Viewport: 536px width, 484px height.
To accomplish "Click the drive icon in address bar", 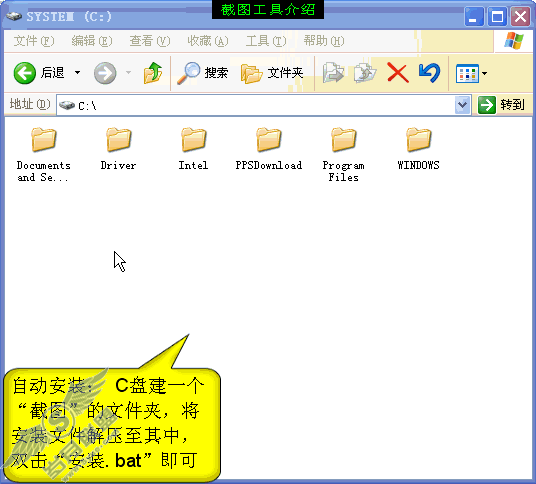I will point(67,105).
